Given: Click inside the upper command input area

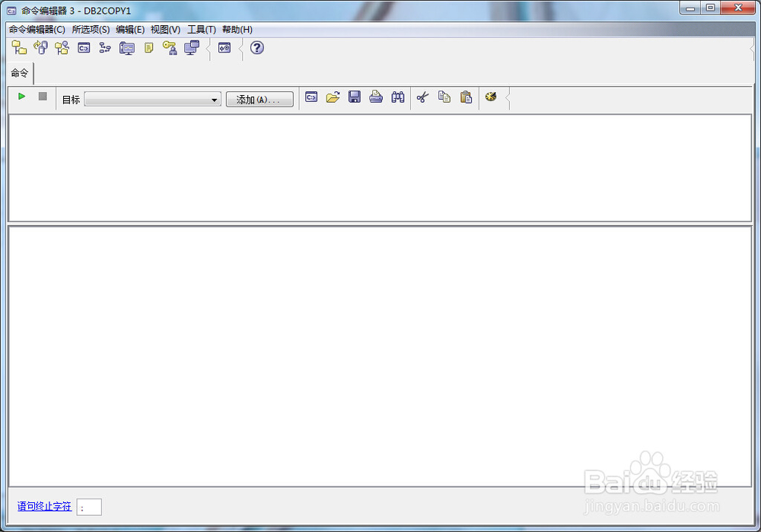Looking at the screenshot, I should click(x=380, y=168).
